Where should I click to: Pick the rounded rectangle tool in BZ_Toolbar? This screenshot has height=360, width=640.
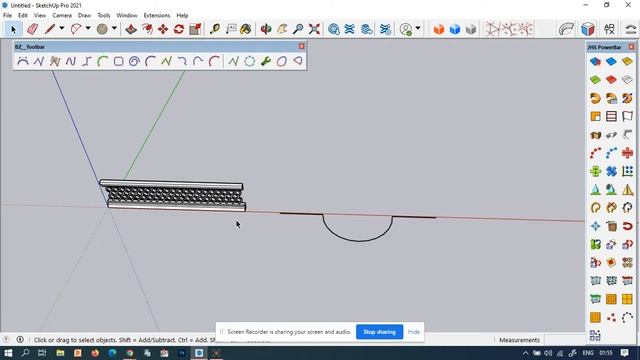pos(118,61)
